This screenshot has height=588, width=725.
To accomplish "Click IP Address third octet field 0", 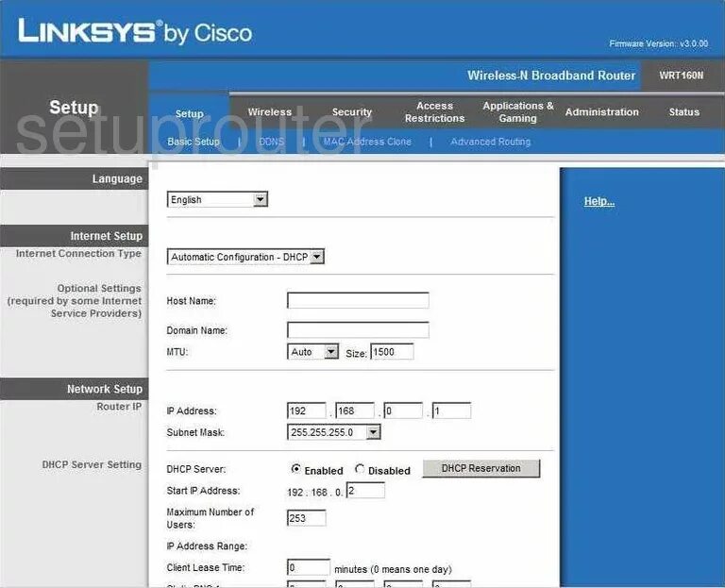I will [403, 411].
